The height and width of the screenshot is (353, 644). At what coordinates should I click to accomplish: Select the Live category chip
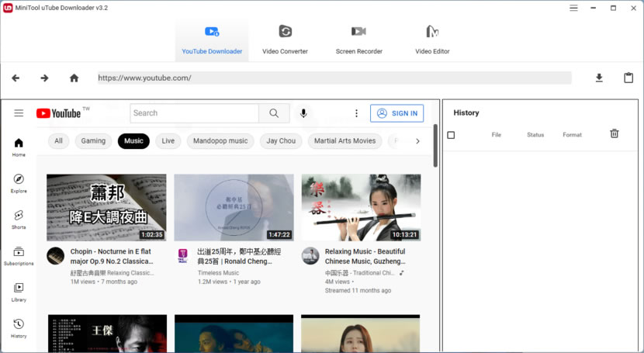(168, 141)
